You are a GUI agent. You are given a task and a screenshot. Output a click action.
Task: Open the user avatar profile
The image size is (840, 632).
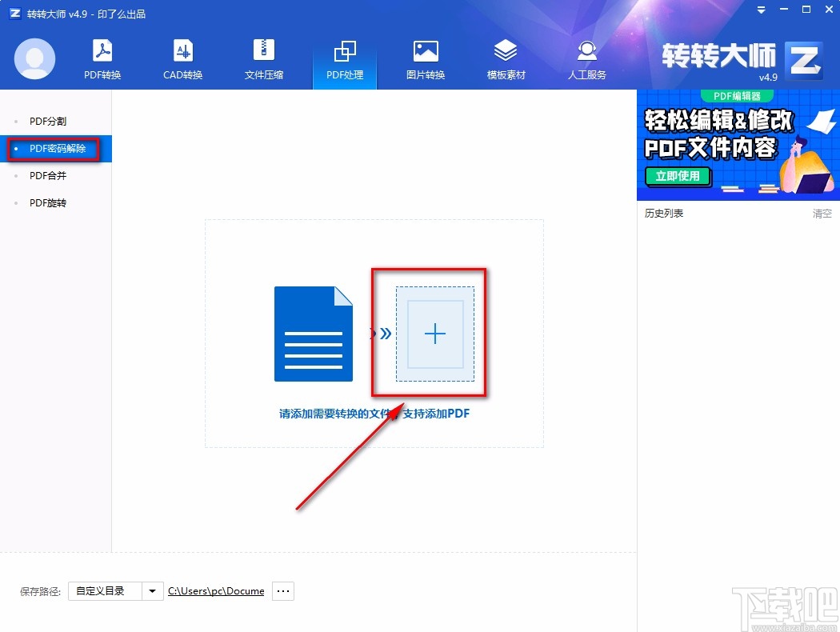[35, 59]
